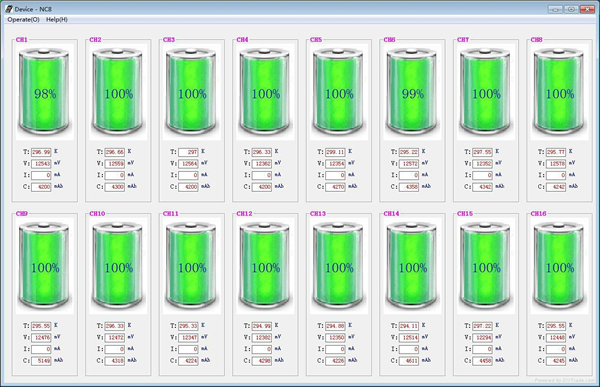Click the CH2 battery icon
The width and height of the screenshot is (600, 387).
[x=118, y=92]
